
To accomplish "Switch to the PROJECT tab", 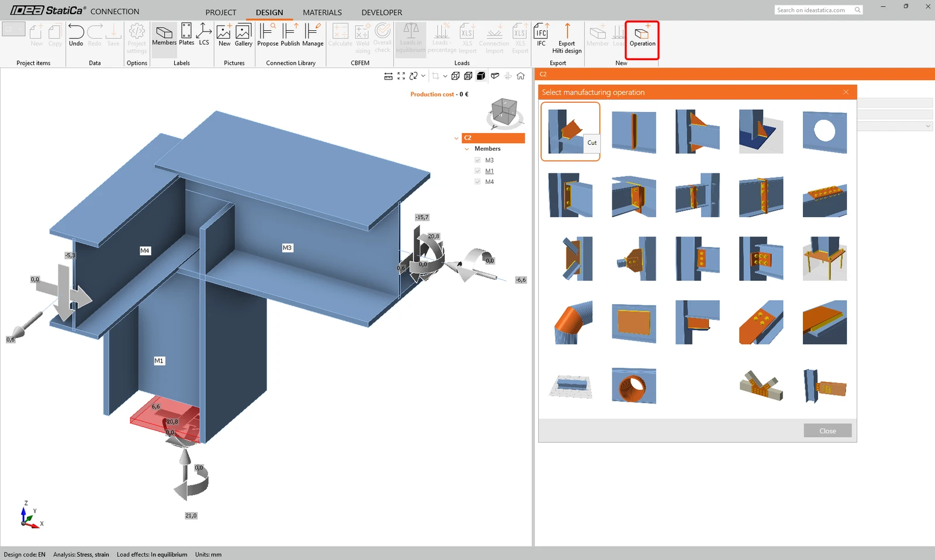I will click(x=221, y=12).
